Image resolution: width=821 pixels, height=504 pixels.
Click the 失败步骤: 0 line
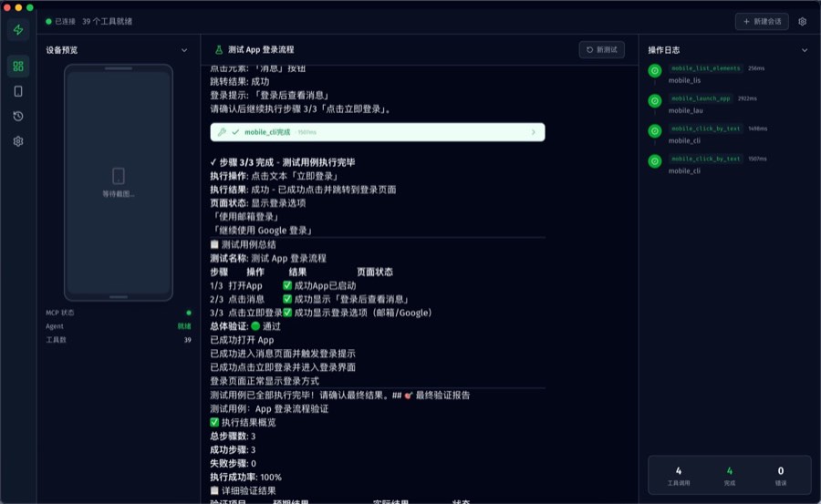coord(233,463)
